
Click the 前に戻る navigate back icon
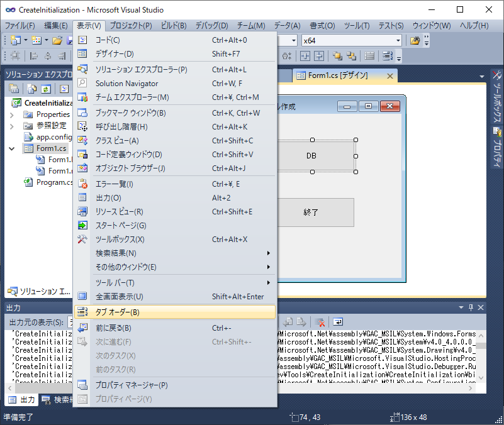tap(82, 328)
